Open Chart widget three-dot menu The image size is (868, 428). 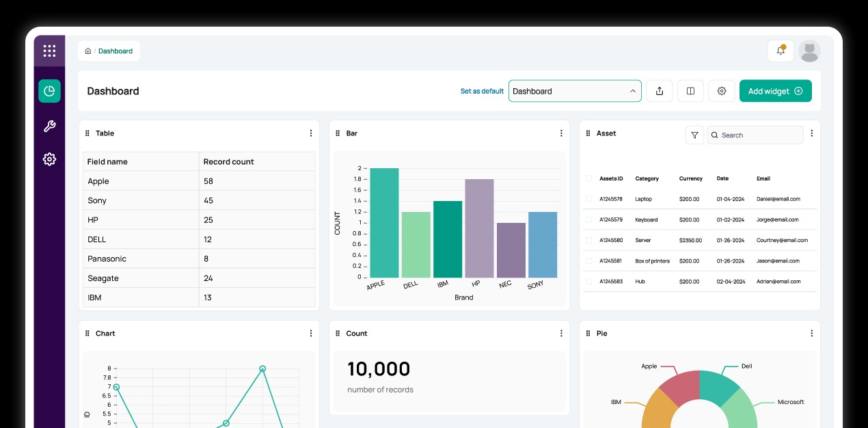[x=311, y=334]
